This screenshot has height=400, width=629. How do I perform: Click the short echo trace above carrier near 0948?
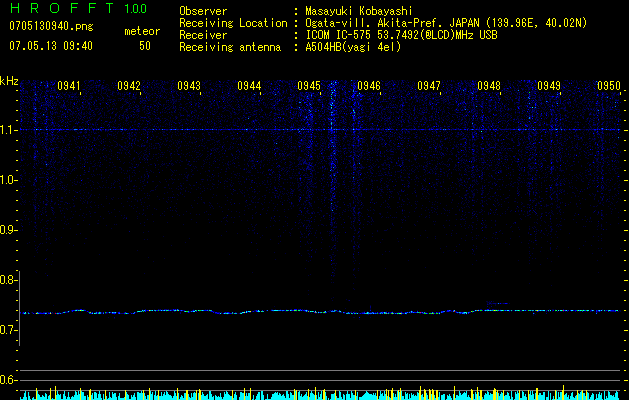point(497,303)
